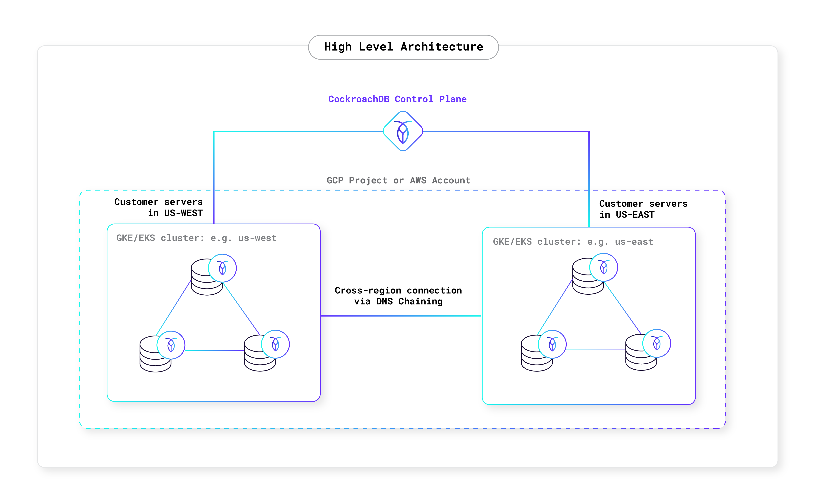
Task: Click the bottom-right database node in us-west cluster
Action: point(267,351)
